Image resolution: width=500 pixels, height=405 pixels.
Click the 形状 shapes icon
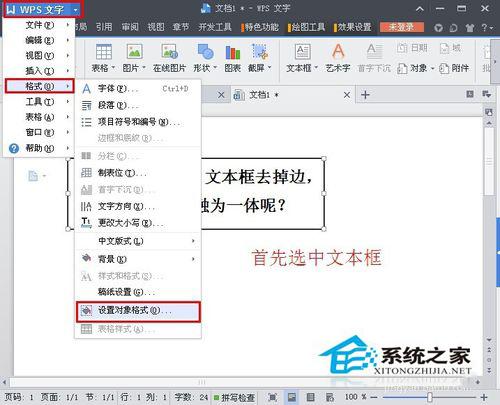tap(205, 52)
